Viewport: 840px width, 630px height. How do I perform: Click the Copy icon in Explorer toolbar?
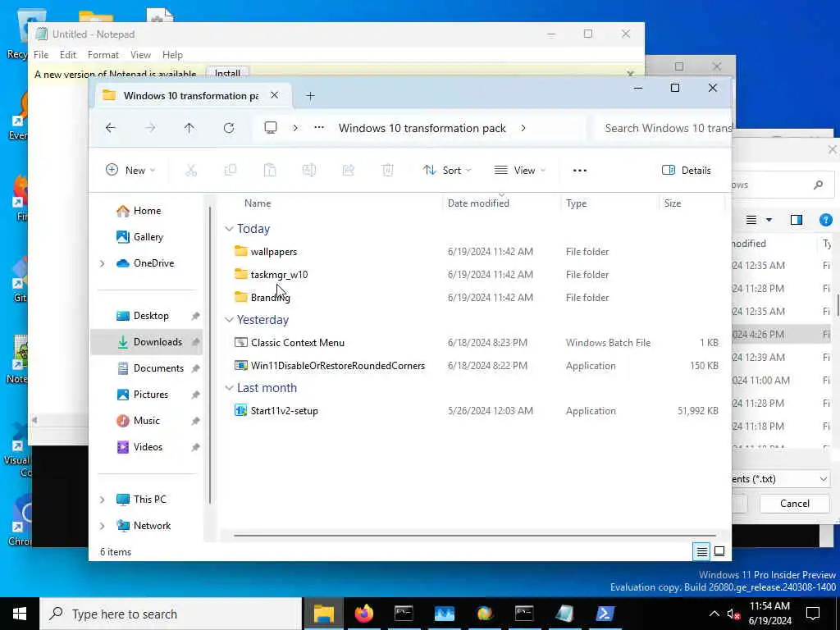[231, 171]
